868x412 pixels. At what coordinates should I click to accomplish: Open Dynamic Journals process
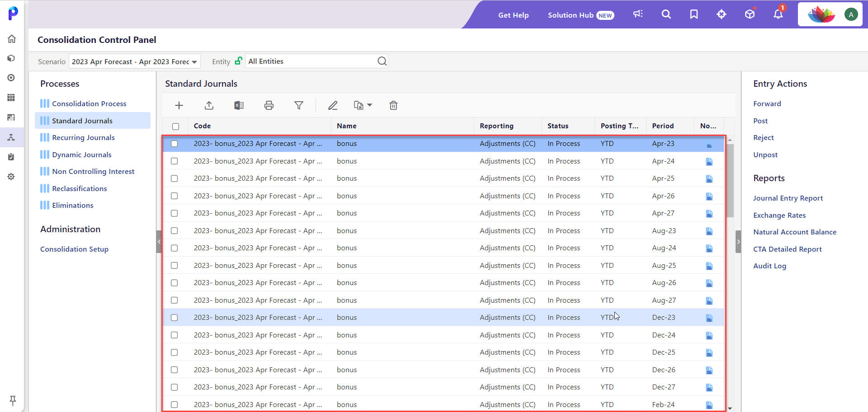click(x=81, y=154)
